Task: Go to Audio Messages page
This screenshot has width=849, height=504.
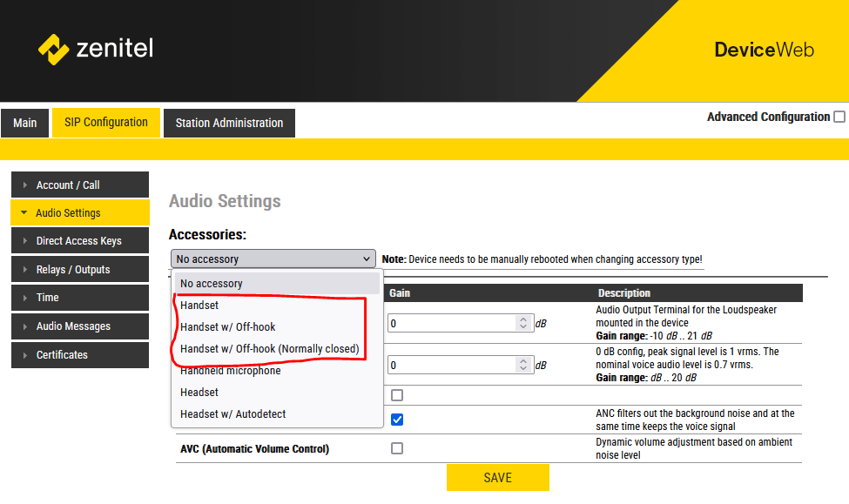Action: pos(73,326)
